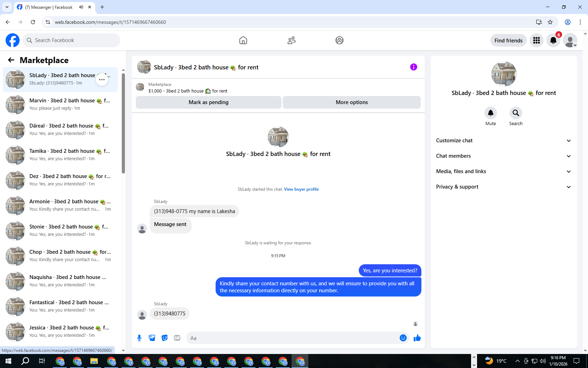Viewport: 588px width, 368px height.
Task: Go back using the Marketplace back arrow
Action: (x=11, y=60)
